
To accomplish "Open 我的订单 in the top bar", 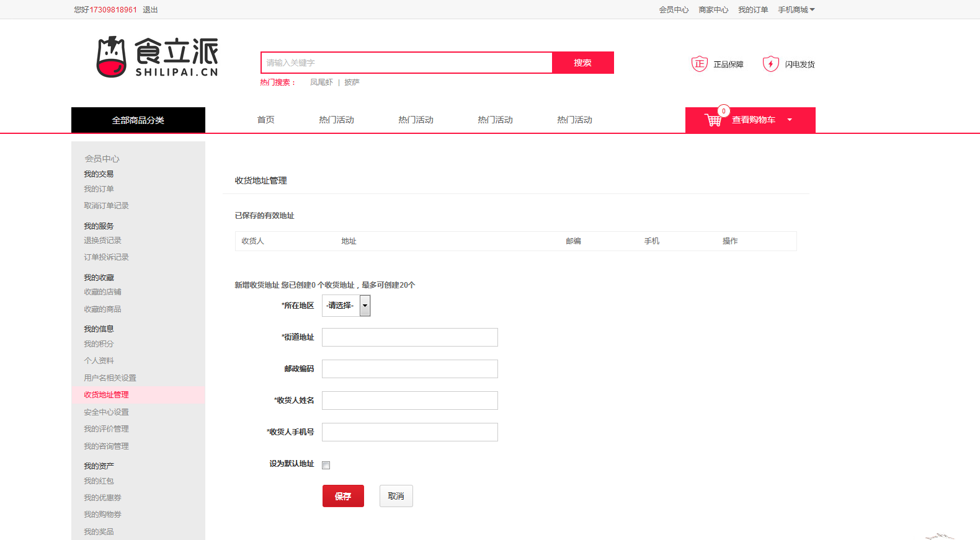I will point(753,10).
